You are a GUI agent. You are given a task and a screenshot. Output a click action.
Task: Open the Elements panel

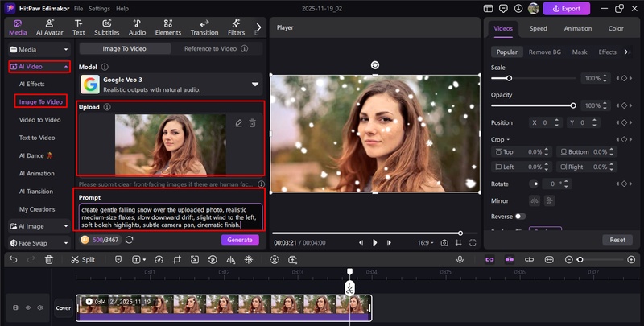tap(168, 27)
